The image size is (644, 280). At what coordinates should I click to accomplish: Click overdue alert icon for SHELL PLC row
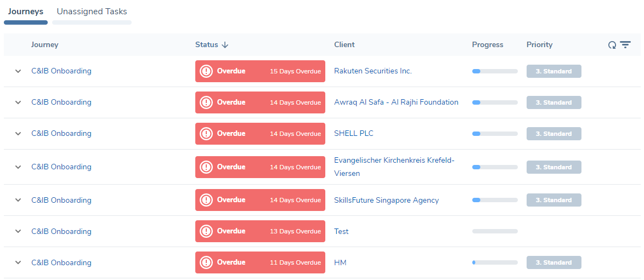pyautogui.click(x=206, y=134)
